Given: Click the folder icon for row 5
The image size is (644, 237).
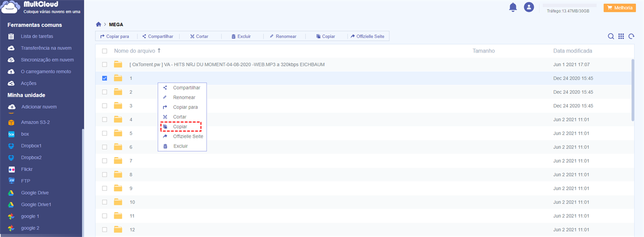Looking at the screenshot, I should [118, 133].
